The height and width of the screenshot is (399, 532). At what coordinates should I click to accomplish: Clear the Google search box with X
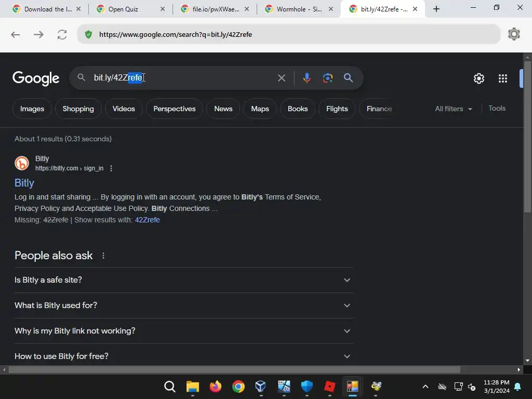(281, 78)
